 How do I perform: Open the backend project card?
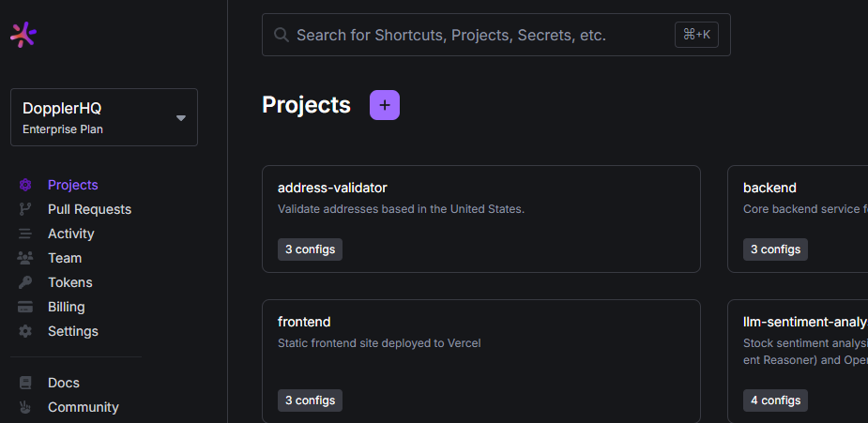[x=798, y=218]
